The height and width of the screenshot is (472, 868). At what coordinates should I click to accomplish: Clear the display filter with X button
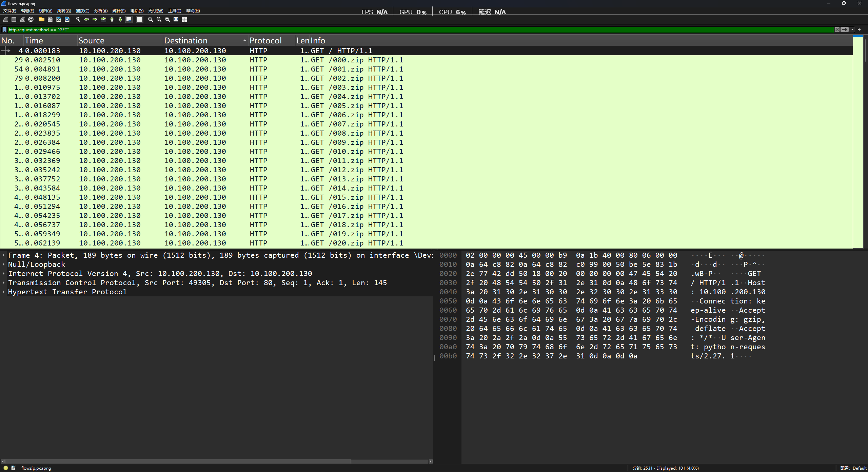[x=837, y=29]
